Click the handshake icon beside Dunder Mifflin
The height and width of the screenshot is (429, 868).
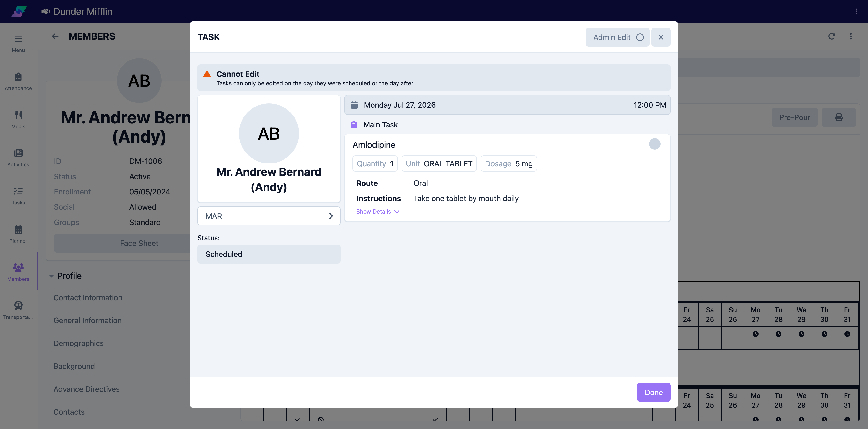pyautogui.click(x=46, y=11)
